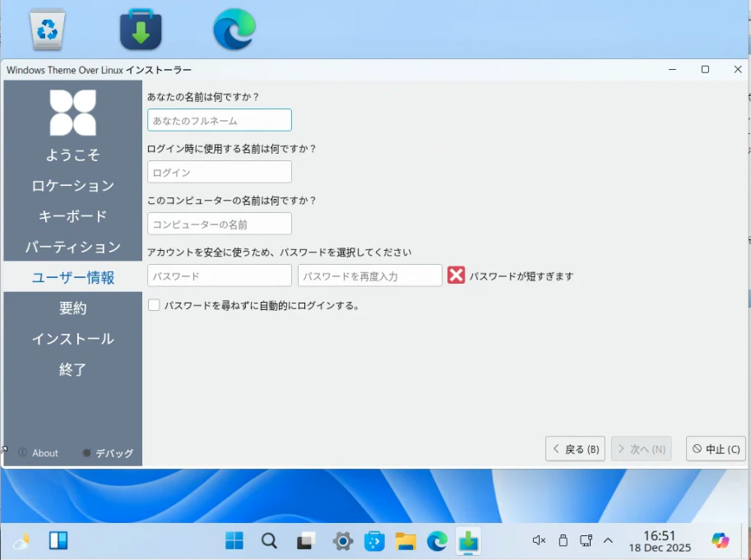The image size is (751, 560).
Task: Open the Task View icon in taskbar
Action: tap(305, 541)
